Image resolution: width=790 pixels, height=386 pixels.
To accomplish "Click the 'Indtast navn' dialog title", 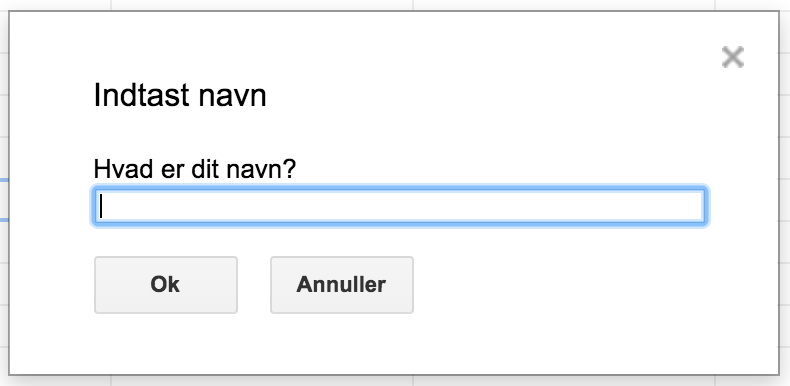I will click(x=180, y=95).
